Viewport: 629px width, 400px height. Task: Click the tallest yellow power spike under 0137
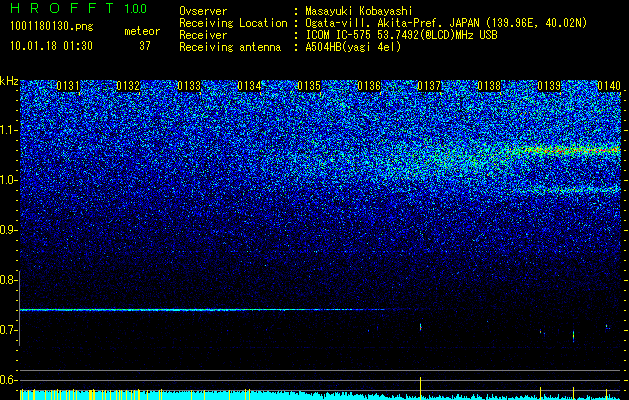click(420, 388)
